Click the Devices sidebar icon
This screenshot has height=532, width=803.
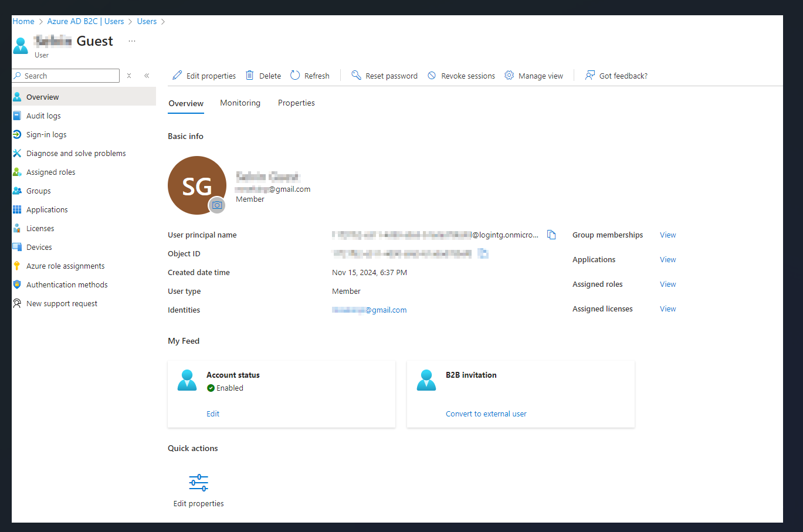pyautogui.click(x=17, y=247)
